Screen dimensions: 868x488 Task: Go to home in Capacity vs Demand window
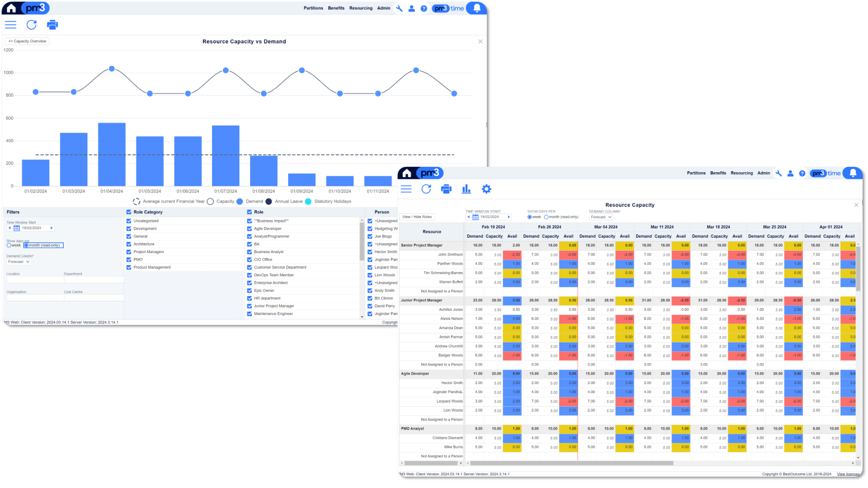pyautogui.click(x=11, y=8)
